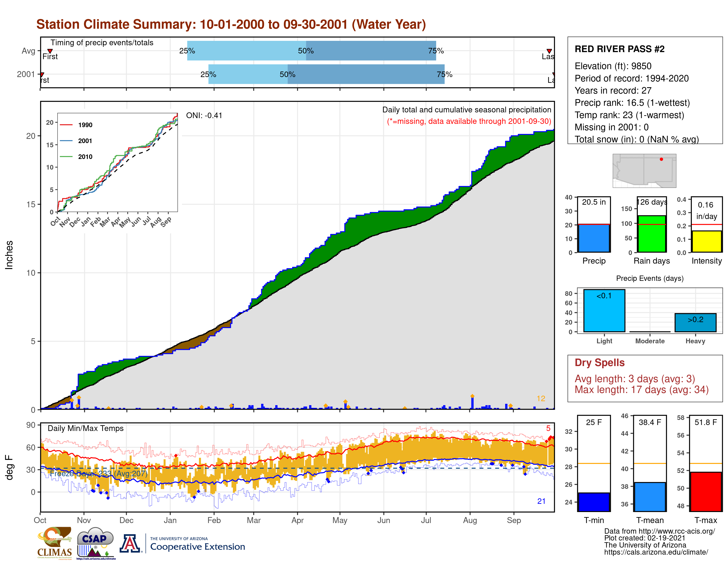Click the light-blue T-mean bar

click(650, 497)
